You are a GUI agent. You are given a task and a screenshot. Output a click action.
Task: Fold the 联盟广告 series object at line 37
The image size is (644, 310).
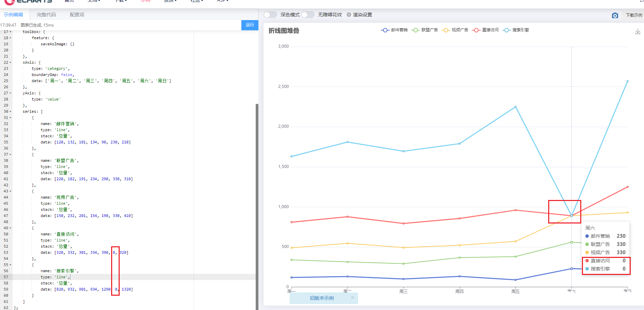pos(11,154)
